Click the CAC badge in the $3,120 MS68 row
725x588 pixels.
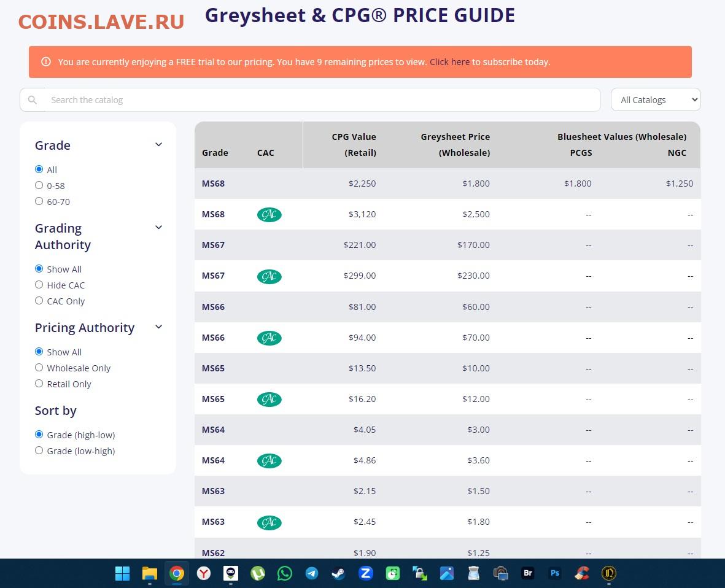(x=269, y=214)
